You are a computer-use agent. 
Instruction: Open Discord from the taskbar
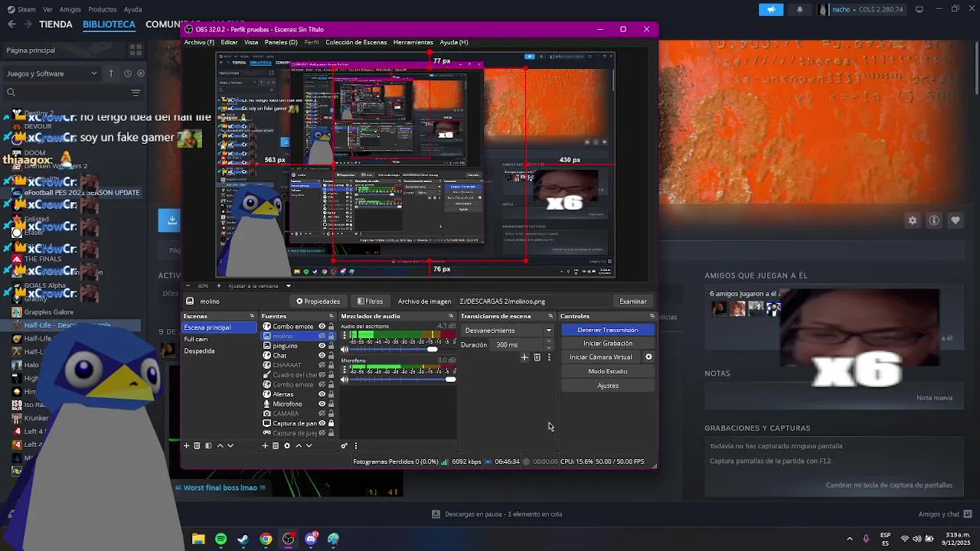[311, 540]
